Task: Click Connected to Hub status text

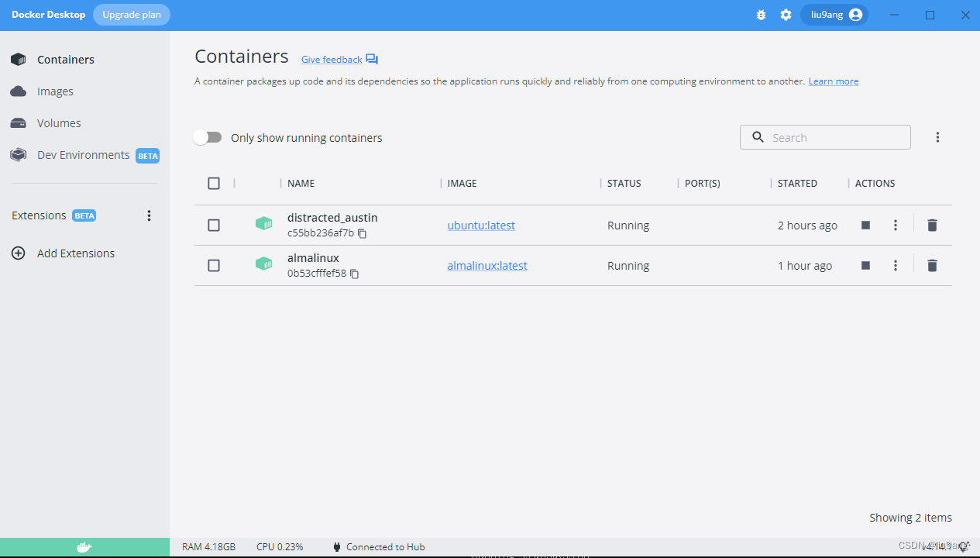Action: (x=386, y=547)
